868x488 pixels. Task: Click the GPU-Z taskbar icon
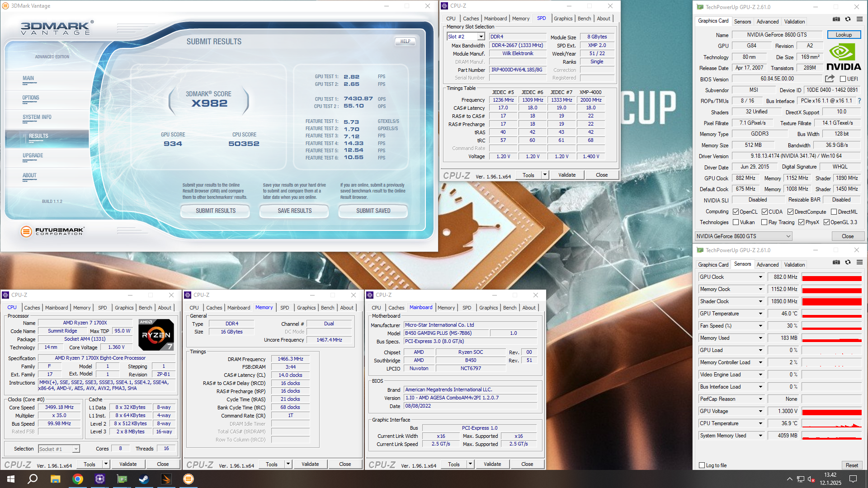[x=122, y=479]
